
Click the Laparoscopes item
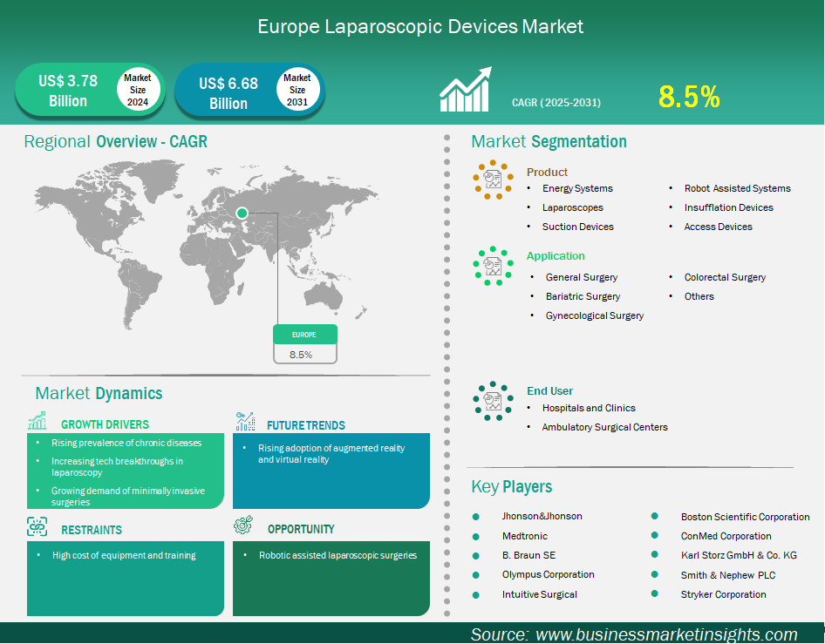pos(572,207)
